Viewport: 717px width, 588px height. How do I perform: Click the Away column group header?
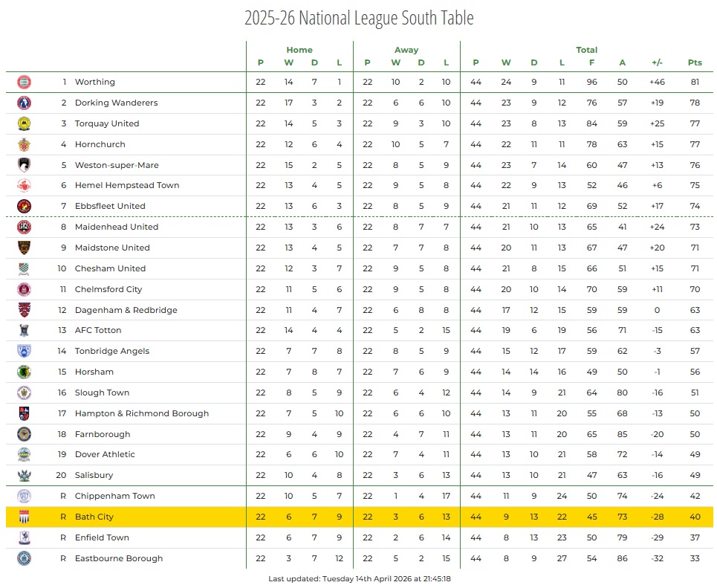(406, 50)
